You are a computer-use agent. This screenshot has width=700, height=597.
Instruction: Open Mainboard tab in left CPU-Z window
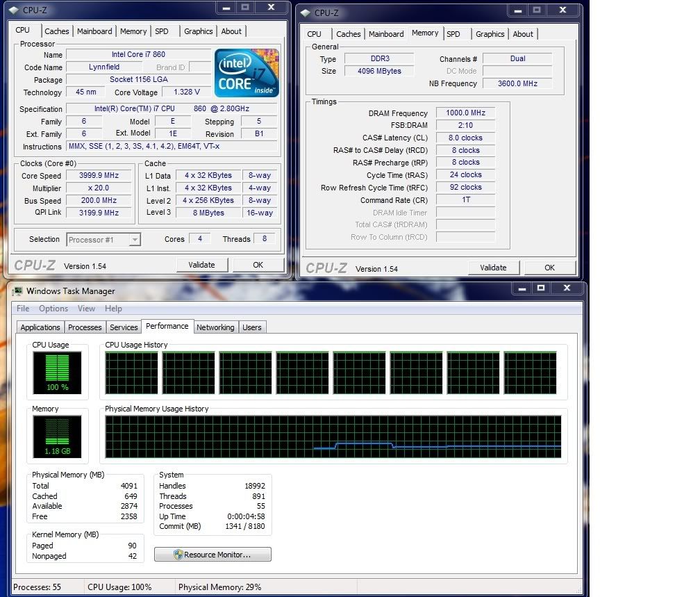[94, 31]
